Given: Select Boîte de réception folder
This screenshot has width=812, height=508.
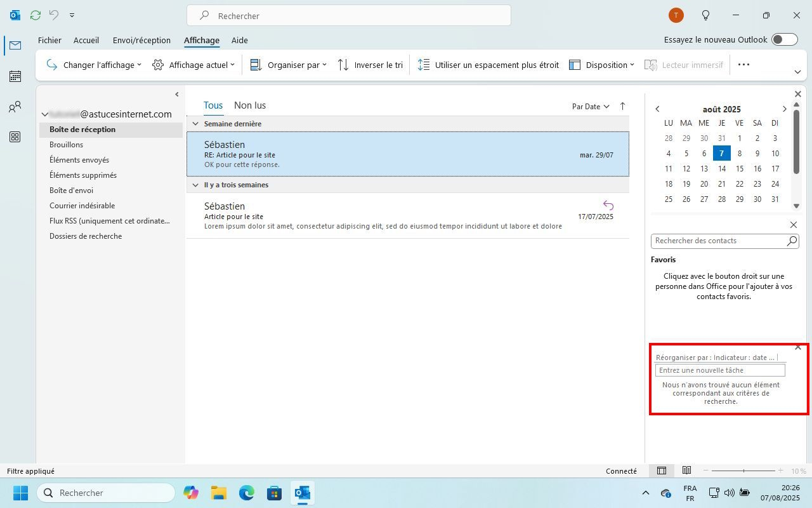Looking at the screenshot, I should [111, 130].
